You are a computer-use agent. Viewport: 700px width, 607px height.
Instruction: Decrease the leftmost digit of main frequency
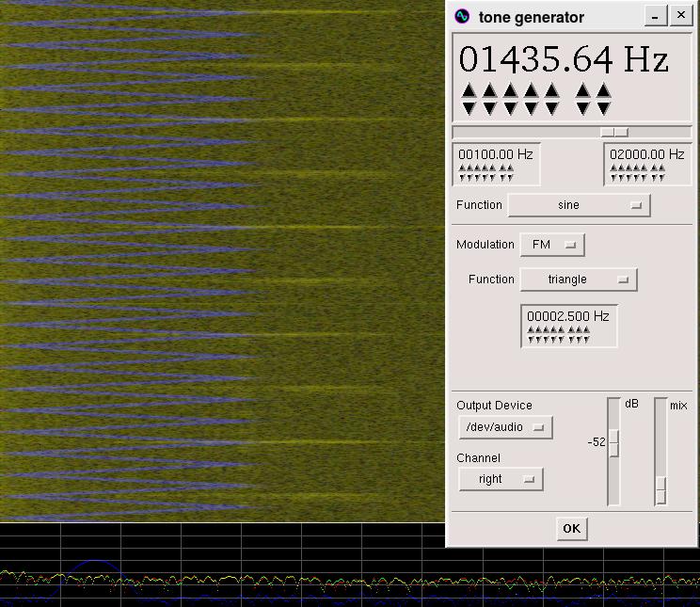469,108
